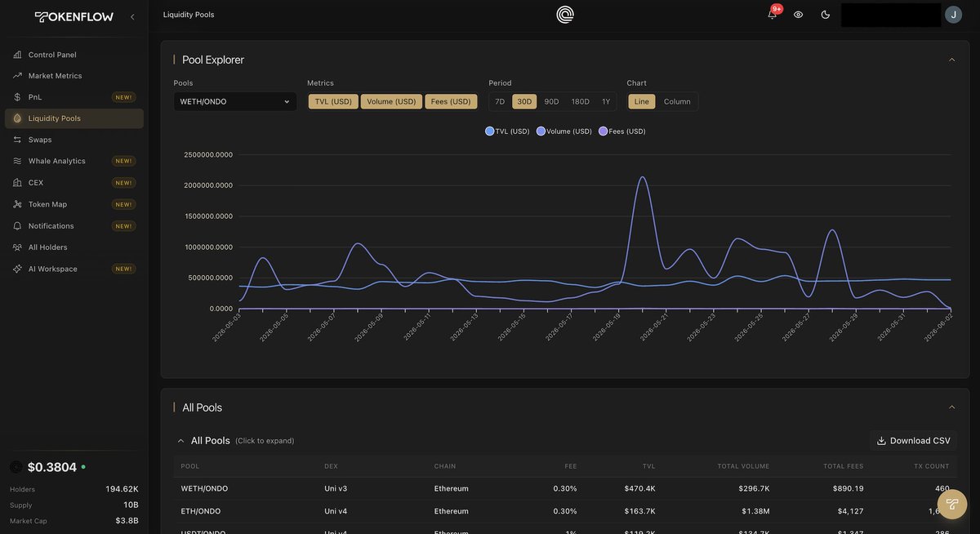Sort by TOTAL FEES column header

point(844,466)
